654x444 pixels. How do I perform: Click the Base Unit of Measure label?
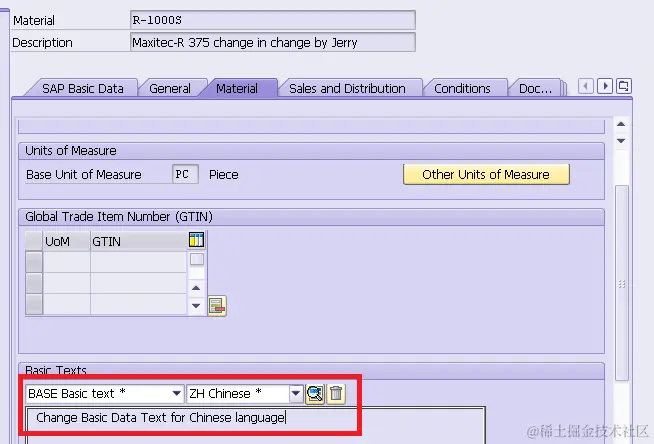point(83,174)
